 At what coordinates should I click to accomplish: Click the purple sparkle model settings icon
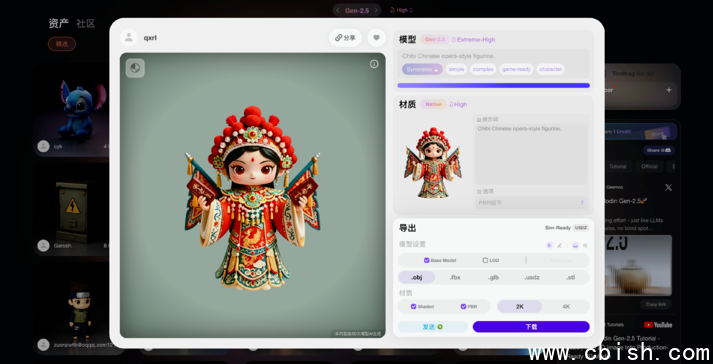[x=549, y=245]
